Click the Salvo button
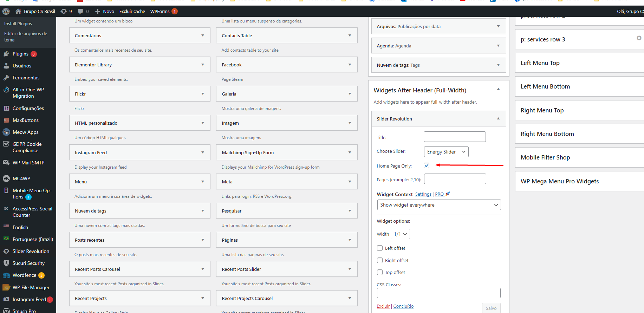 pos(491,308)
